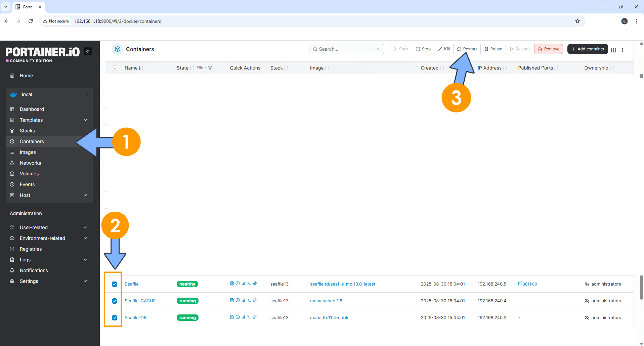Open Chrome three-dot menu
Viewport: 644px width, 346px height.
pos(637,21)
